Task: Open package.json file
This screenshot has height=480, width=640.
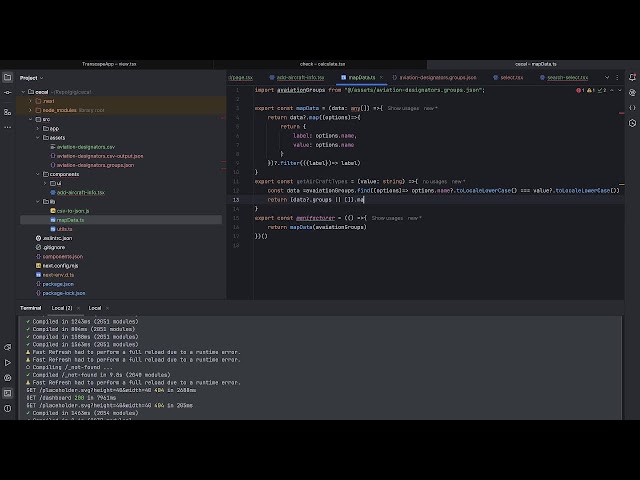Action: (x=58, y=284)
